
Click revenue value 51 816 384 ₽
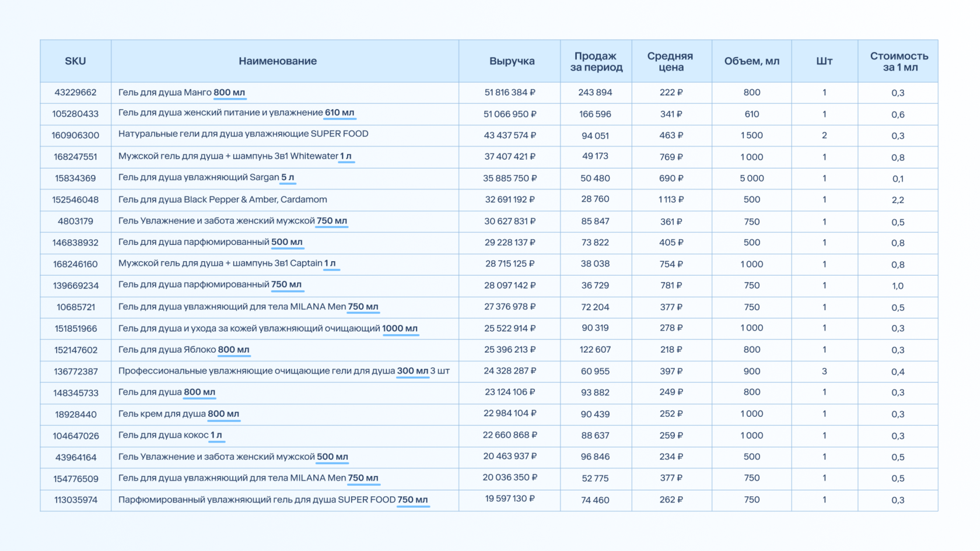click(510, 93)
